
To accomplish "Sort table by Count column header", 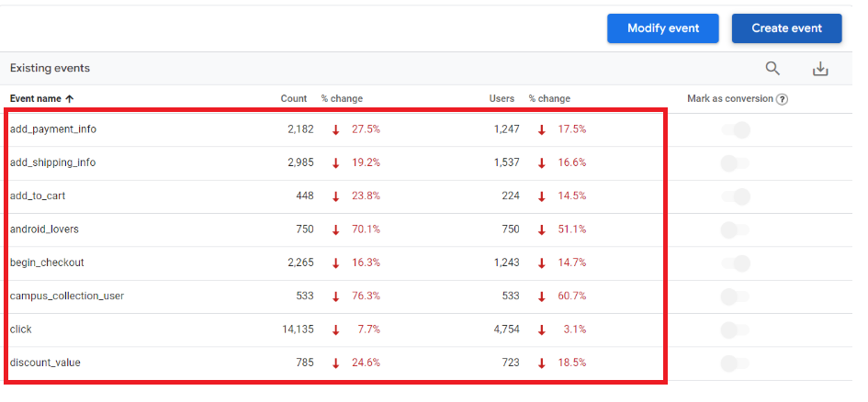I will click(x=293, y=98).
